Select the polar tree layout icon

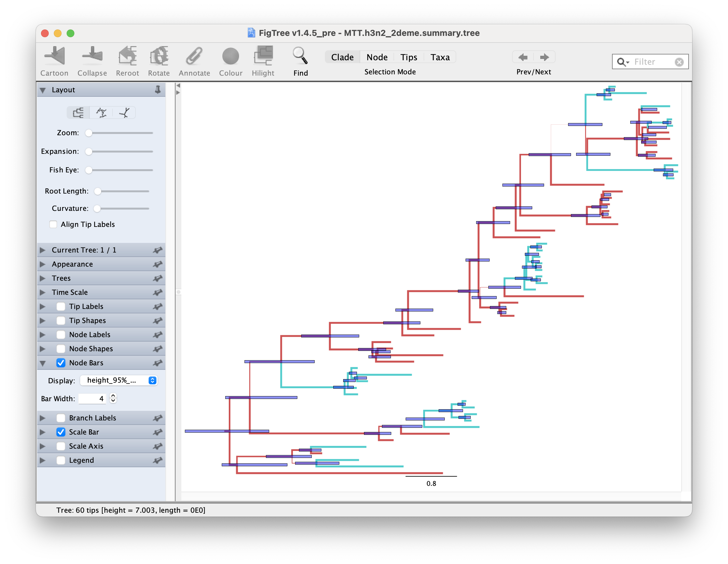coord(101,113)
